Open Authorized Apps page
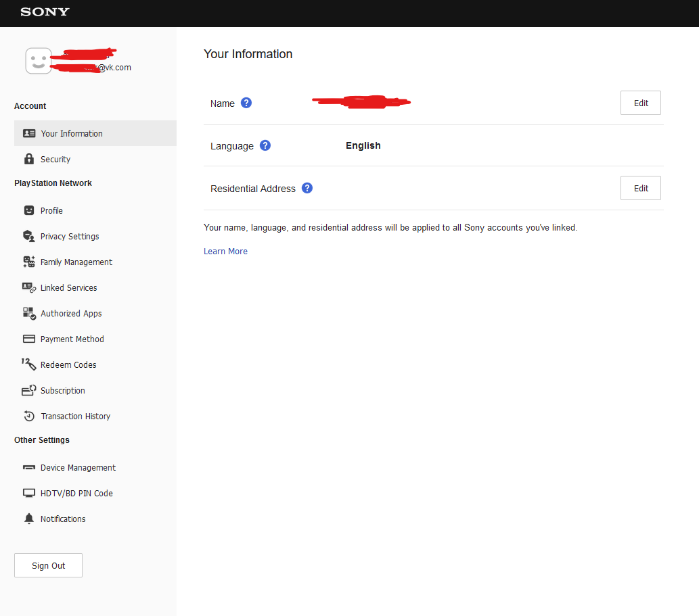The height and width of the screenshot is (616, 699). 95,313
